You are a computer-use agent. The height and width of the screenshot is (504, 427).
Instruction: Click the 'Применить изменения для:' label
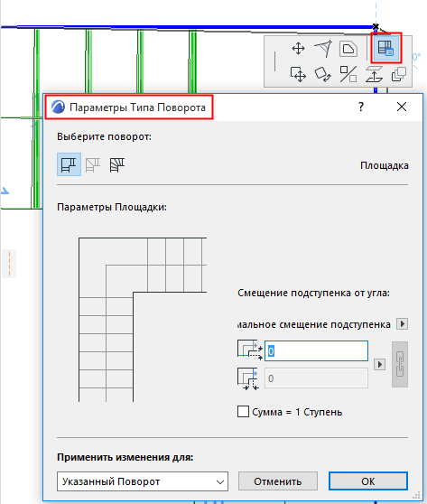(125, 457)
